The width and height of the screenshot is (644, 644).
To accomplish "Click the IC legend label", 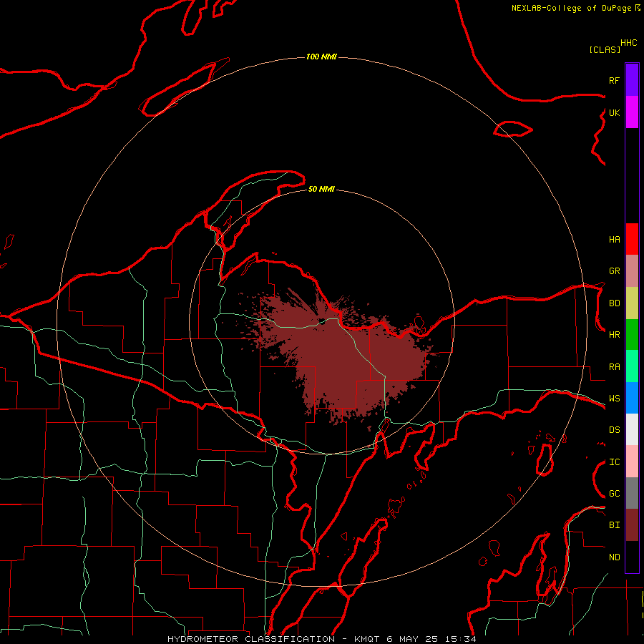I will click(614, 462).
